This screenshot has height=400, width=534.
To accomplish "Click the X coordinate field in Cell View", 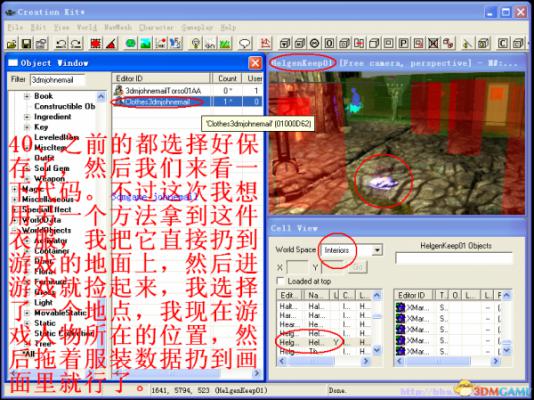I will tap(297, 267).
